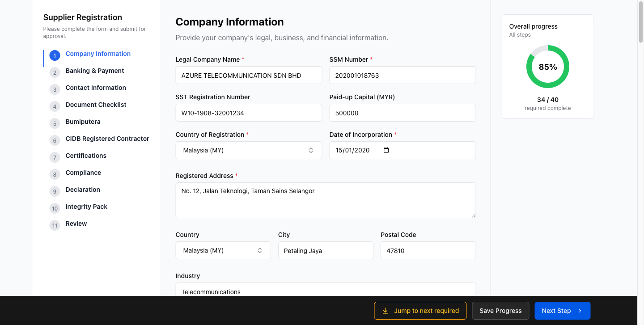The height and width of the screenshot is (325, 644).
Task: Click the Postal Code field
Action: 428,250
